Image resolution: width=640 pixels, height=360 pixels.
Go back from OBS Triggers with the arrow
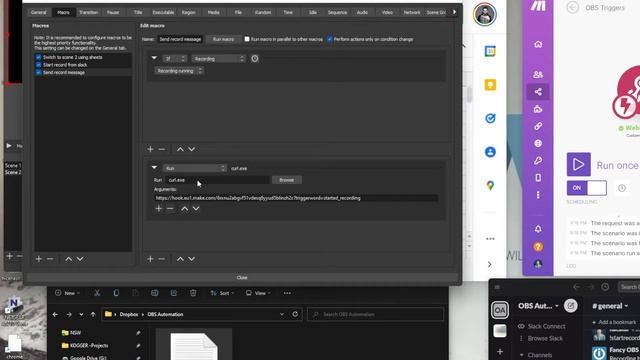(573, 7)
